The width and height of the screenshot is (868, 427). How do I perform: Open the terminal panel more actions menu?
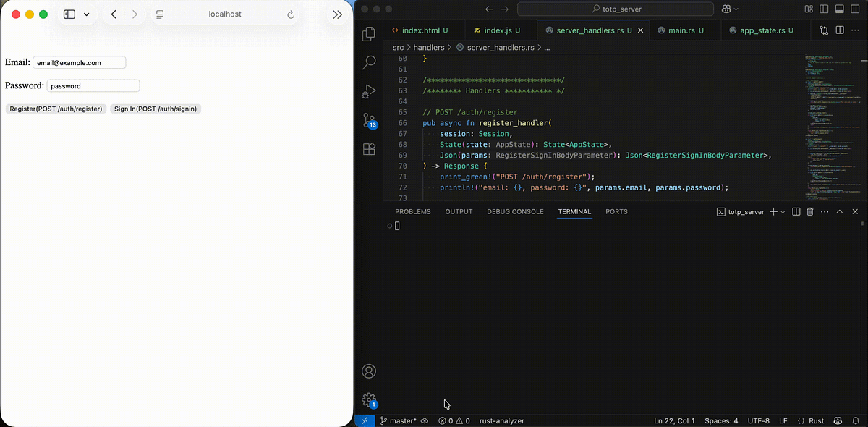pyautogui.click(x=825, y=211)
